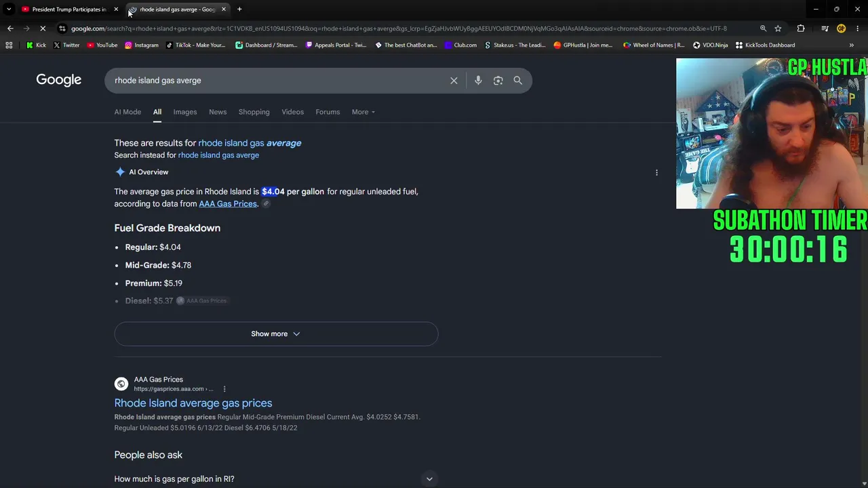The height and width of the screenshot is (488, 868).
Task: Select the rhode island gas averge tab
Action: tap(178, 9)
